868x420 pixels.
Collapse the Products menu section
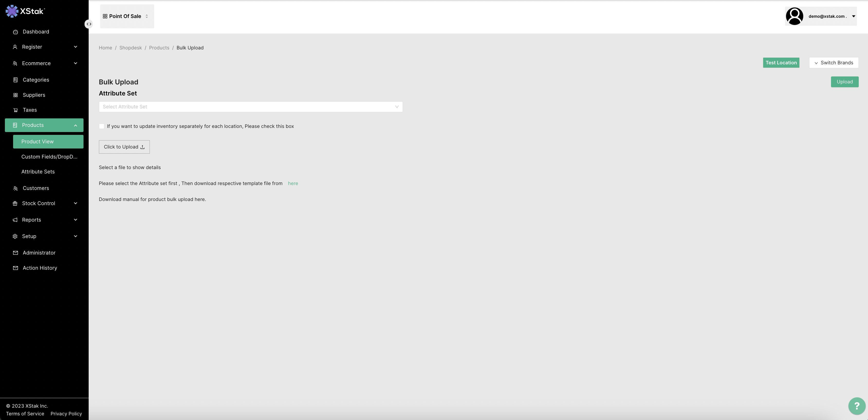coord(76,126)
